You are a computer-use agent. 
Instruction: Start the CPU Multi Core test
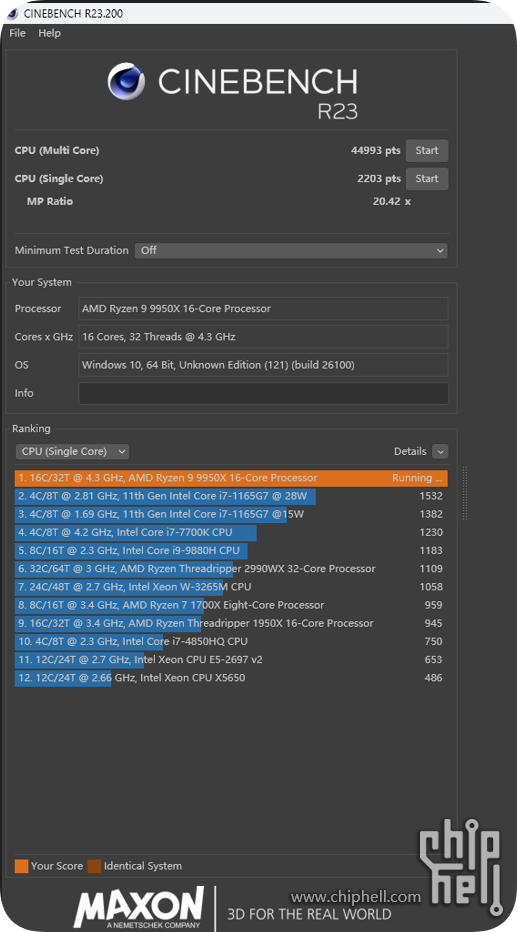(427, 150)
